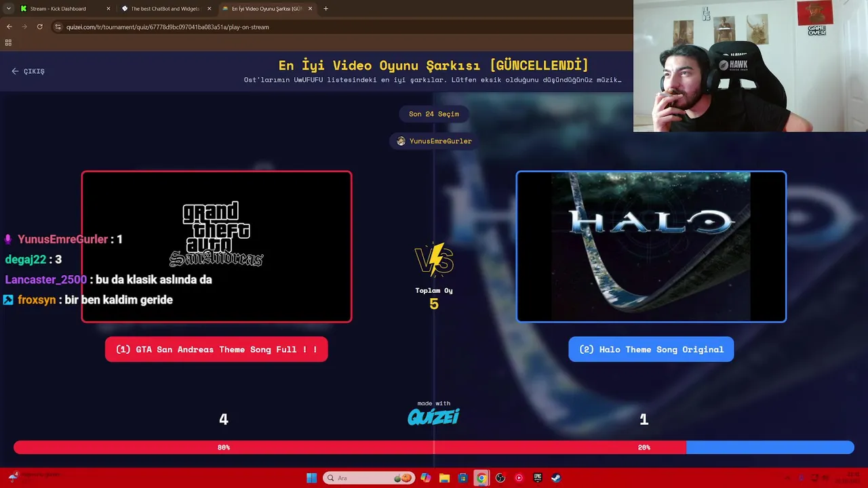The image size is (868, 488).
Task: Click the quiz title En İyi Video Oyunu Şarkısı
Action: point(433,66)
